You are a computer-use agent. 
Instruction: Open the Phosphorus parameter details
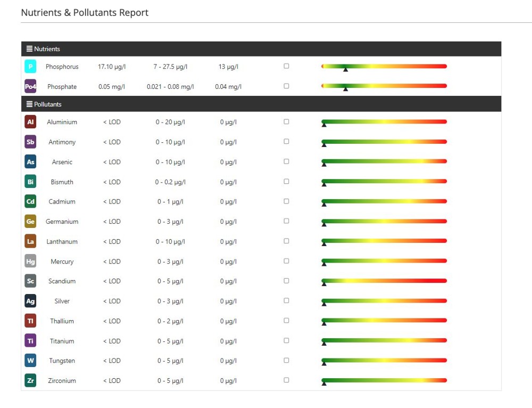click(62, 66)
